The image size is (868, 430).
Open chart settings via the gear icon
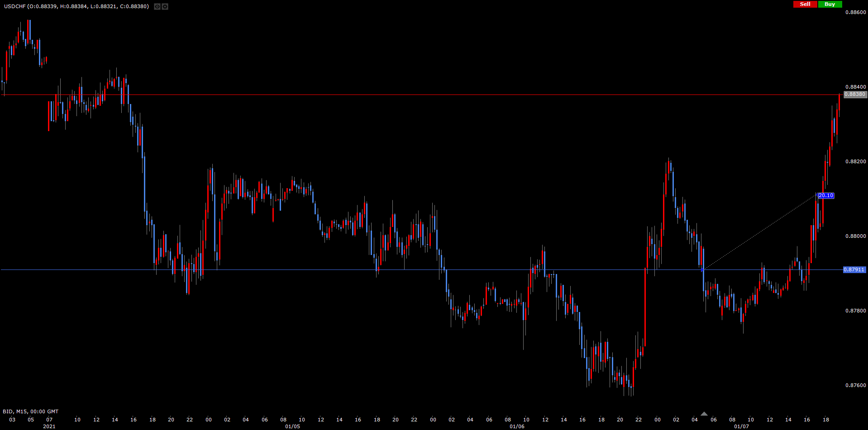click(x=165, y=7)
